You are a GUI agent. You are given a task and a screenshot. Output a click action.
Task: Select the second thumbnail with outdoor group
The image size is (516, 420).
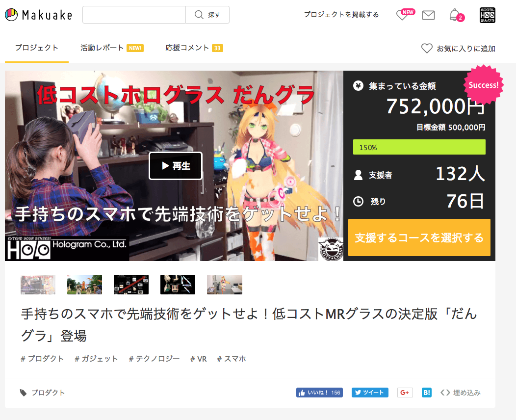[x=84, y=285]
